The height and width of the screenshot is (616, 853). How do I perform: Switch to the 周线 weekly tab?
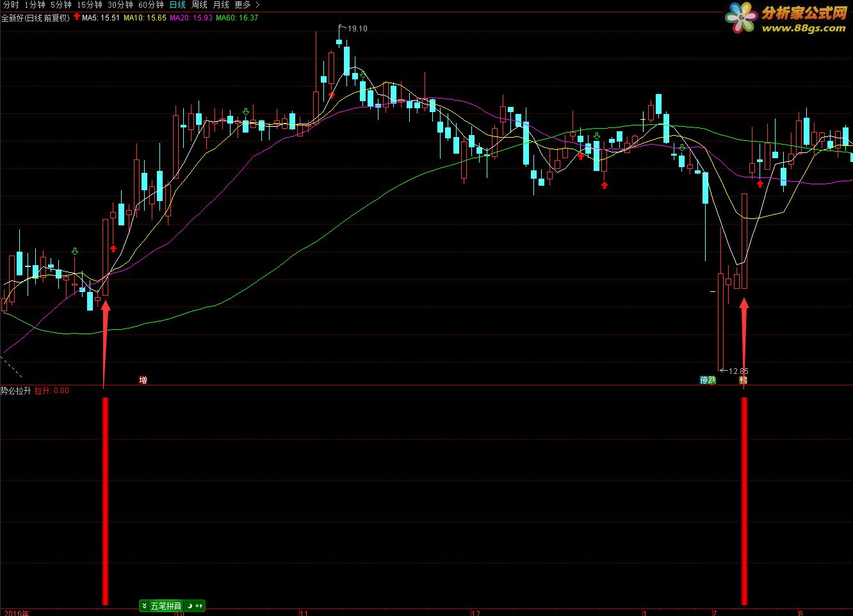point(199,5)
